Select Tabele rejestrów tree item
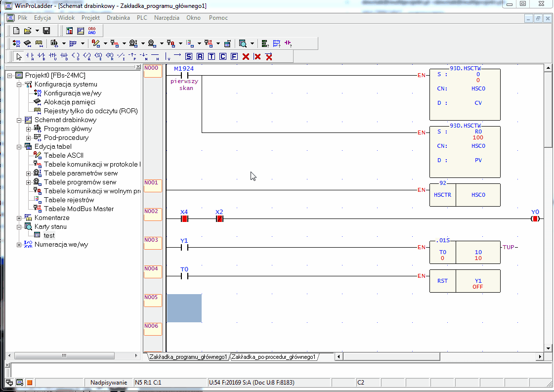The width and height of the screenshot is (554, 392). tap(69, 200)
